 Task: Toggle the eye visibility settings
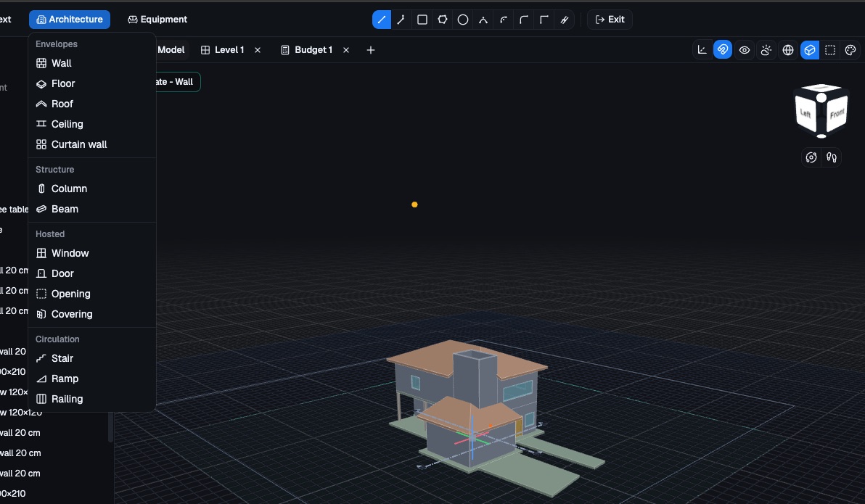tap(745, 50)
